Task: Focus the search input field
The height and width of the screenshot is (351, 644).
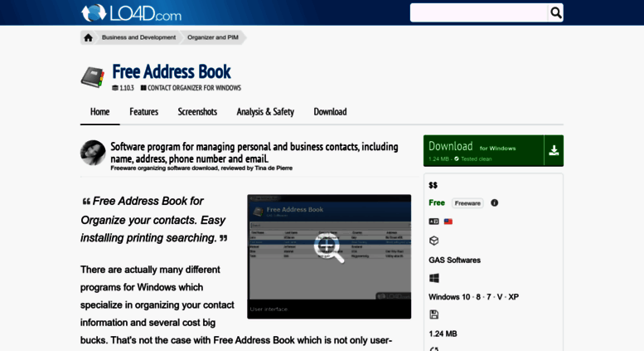Action: pyautogui.click(x=479, y=12)
